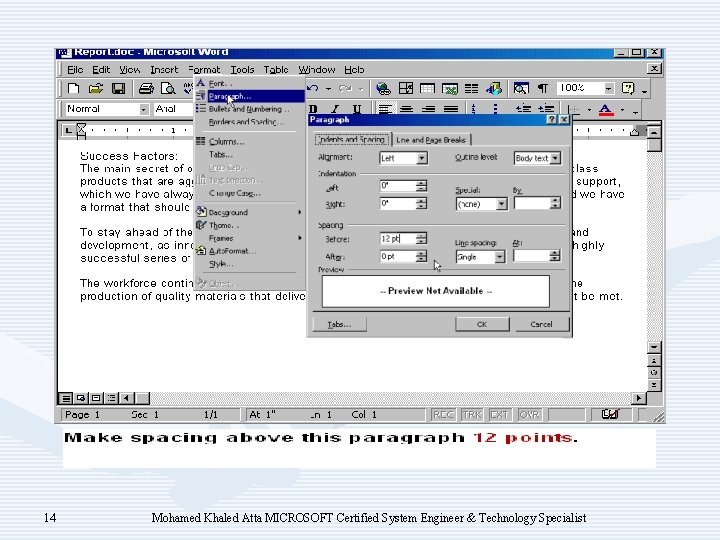Click the Spacing Before 12 pt field
This screenshot has width=720, height=540.
click(x=398, y=239)
